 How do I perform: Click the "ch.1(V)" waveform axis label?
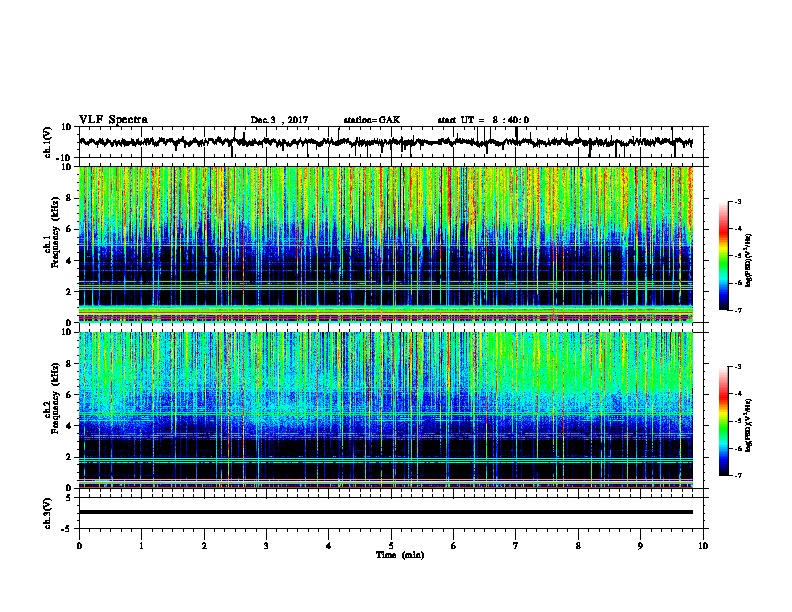click(x=48, y=142)
